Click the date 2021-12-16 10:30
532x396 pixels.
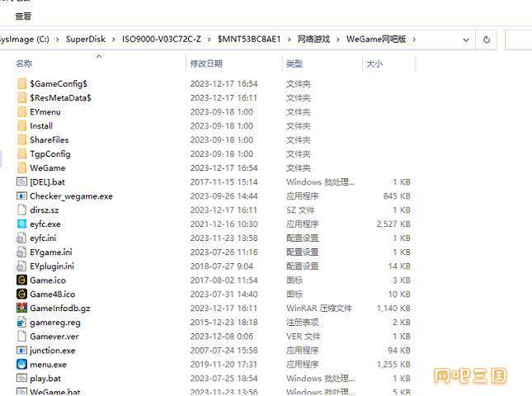click(224, 224)
